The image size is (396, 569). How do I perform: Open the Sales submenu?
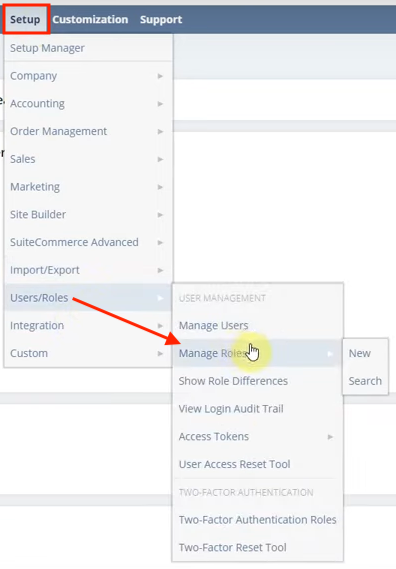(89, 159)
